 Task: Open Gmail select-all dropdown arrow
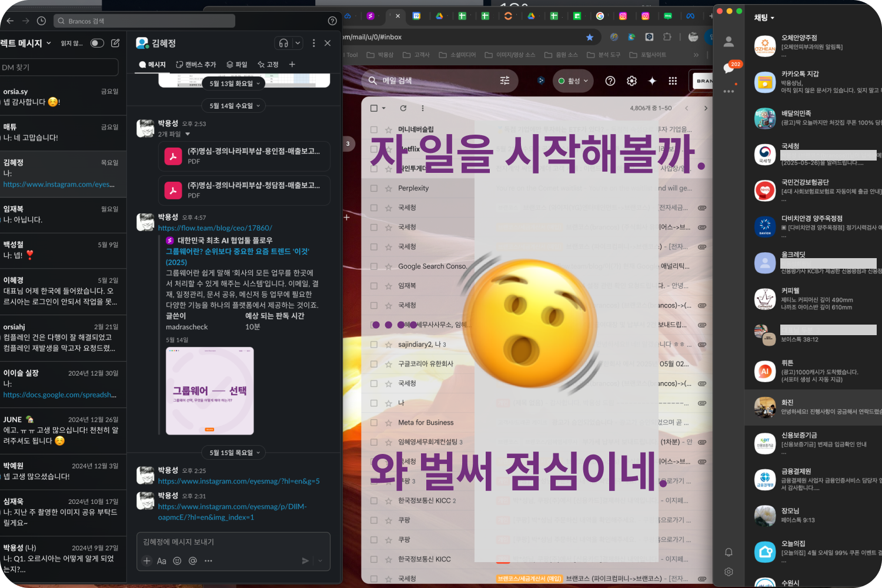pyautogui.click(x=384, y=108)
